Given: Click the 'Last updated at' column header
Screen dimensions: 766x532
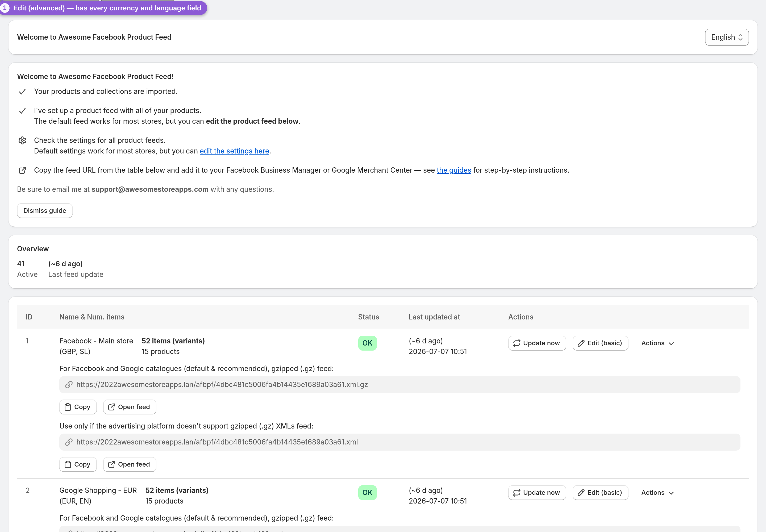Looking at the screenshot, I should [434, 317].
